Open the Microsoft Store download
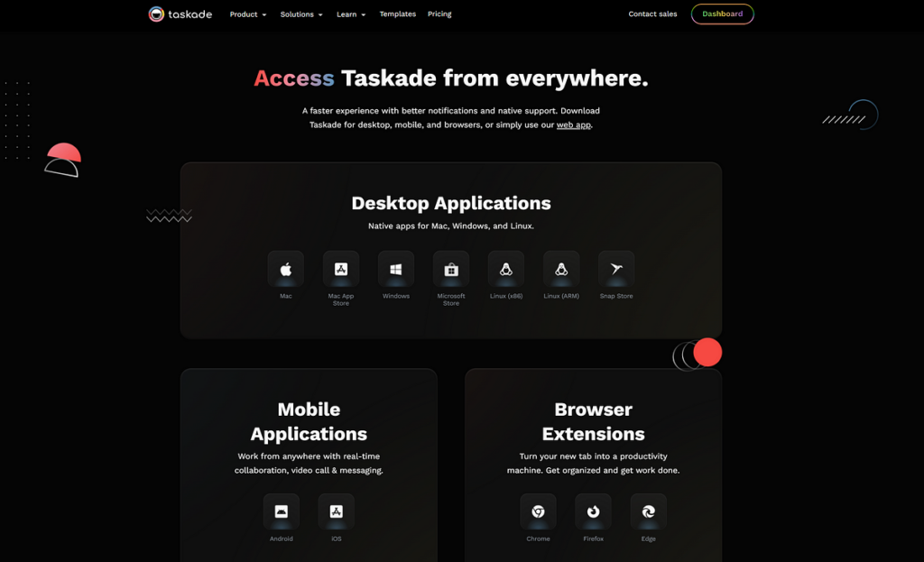This screenshot has height=562, width=924. (451, 269)
